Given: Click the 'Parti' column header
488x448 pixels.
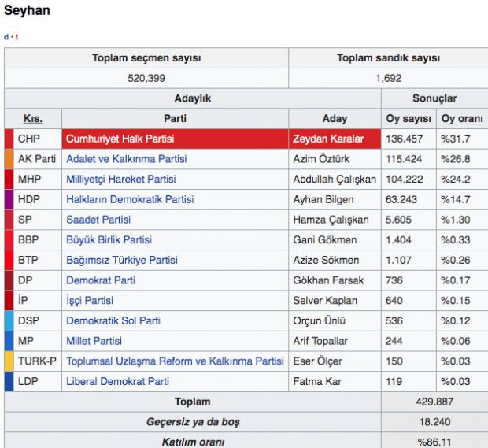Looking at the screenshot, I should click(x=175, y=119).
